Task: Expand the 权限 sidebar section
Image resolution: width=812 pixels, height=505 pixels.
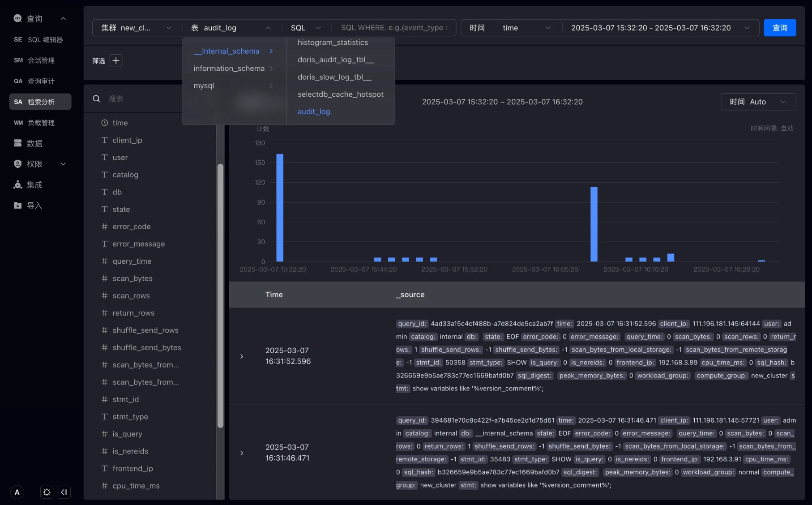Action: [63, 164]
